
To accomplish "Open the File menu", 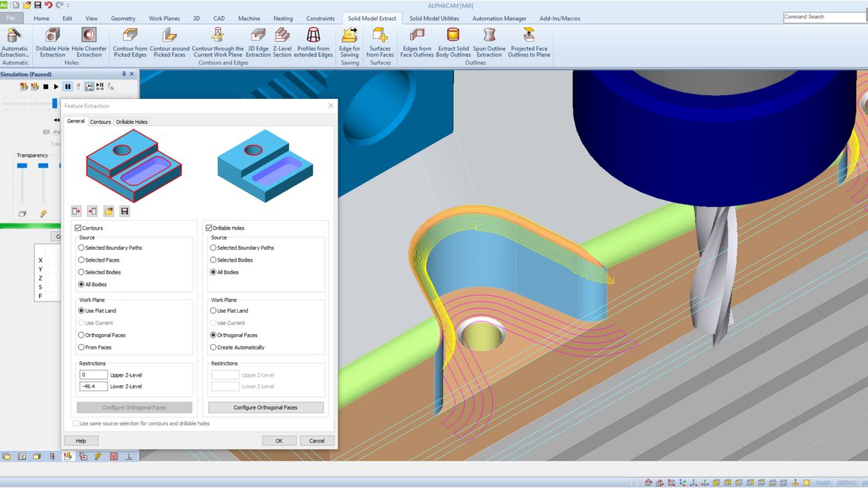I will 11,18.
